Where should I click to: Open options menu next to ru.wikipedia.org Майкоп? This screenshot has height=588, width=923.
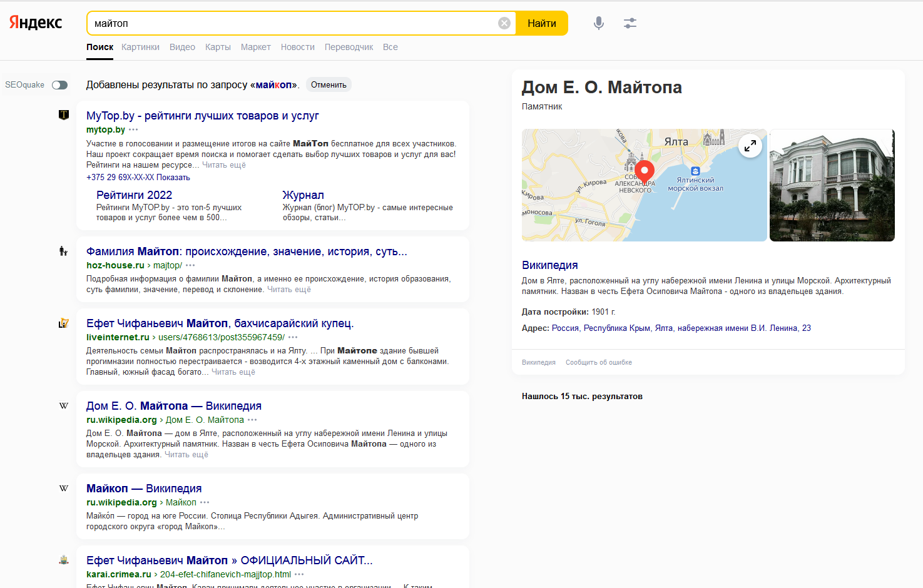pos(205,502)
